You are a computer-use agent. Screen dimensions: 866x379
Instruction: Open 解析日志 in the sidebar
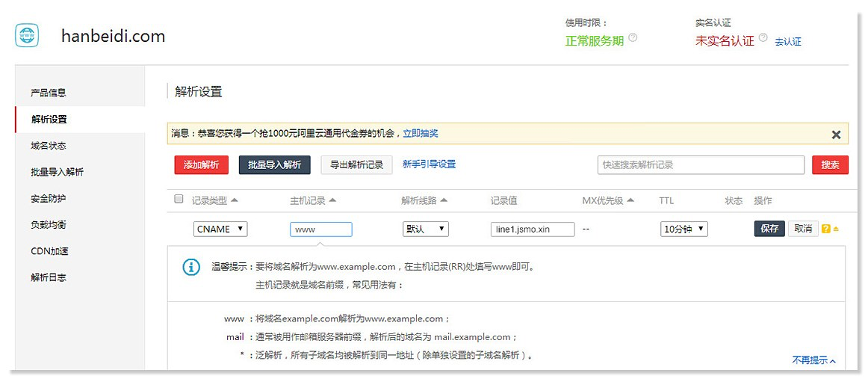tap(49, 278)
